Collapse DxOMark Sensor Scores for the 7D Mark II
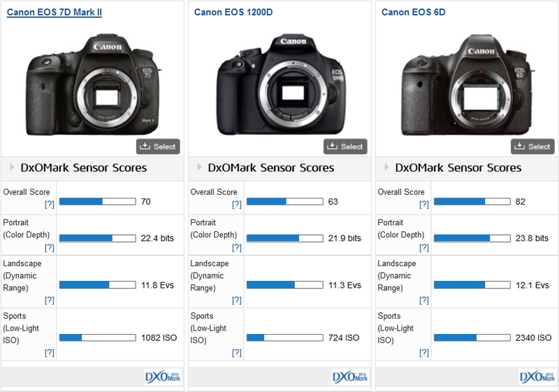 tap(12, 167)
